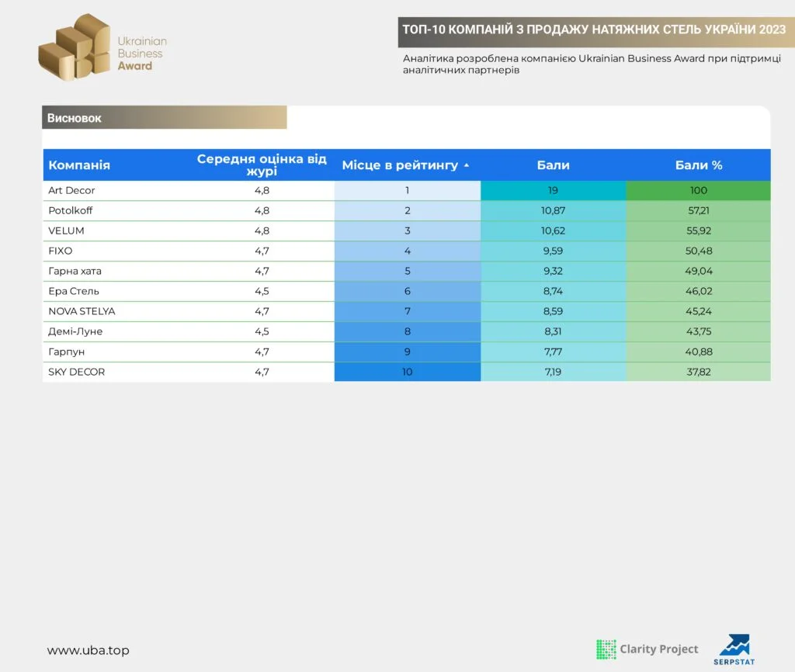
Task: Click the Clarity Project green logo icon
Action: click(x=606, y=649)
